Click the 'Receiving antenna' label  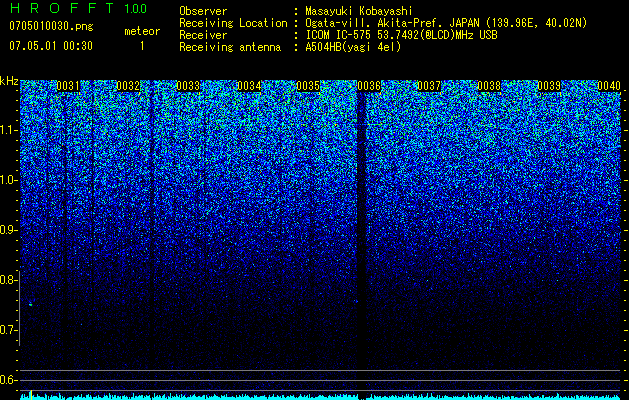[x=230, y=47]
